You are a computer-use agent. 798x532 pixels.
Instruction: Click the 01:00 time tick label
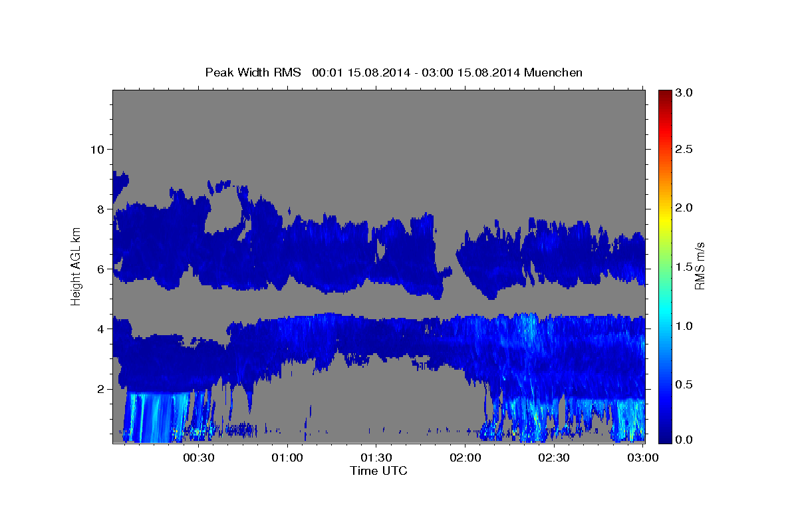point(287,458)
